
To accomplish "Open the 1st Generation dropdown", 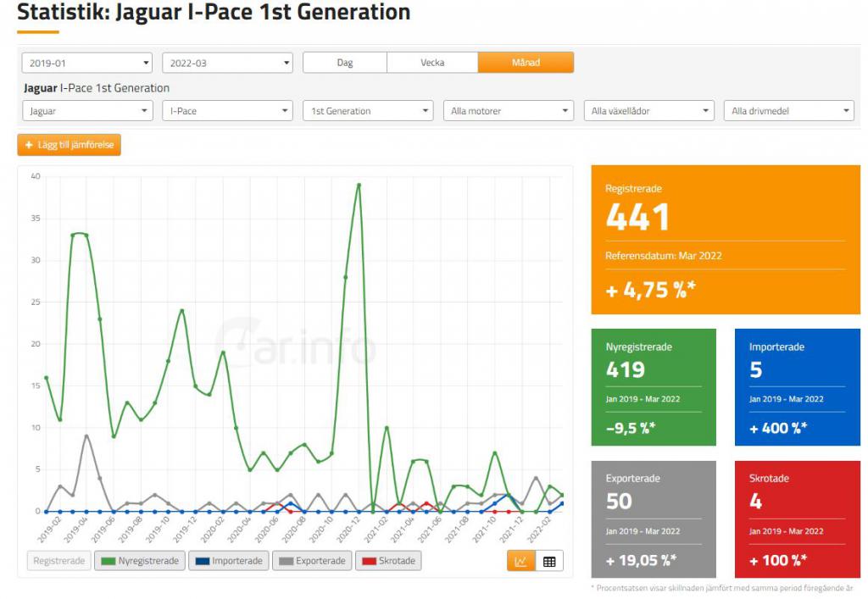I will (368, 111).
